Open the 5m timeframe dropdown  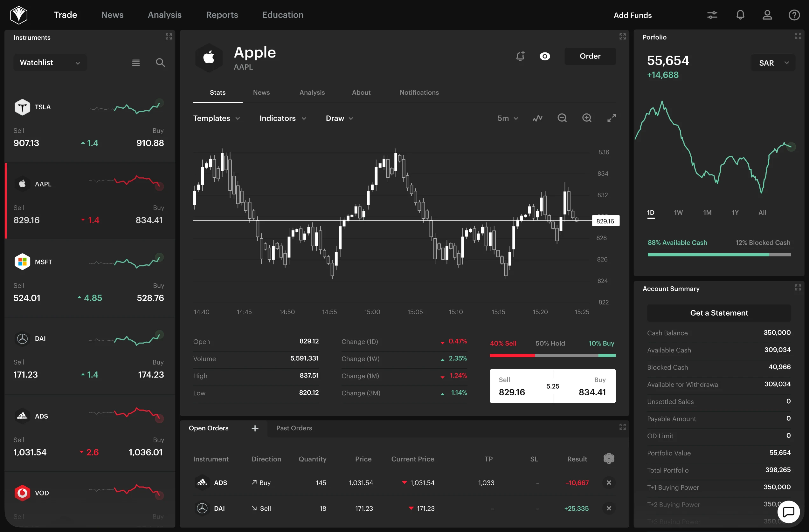(x=507, y=118)
